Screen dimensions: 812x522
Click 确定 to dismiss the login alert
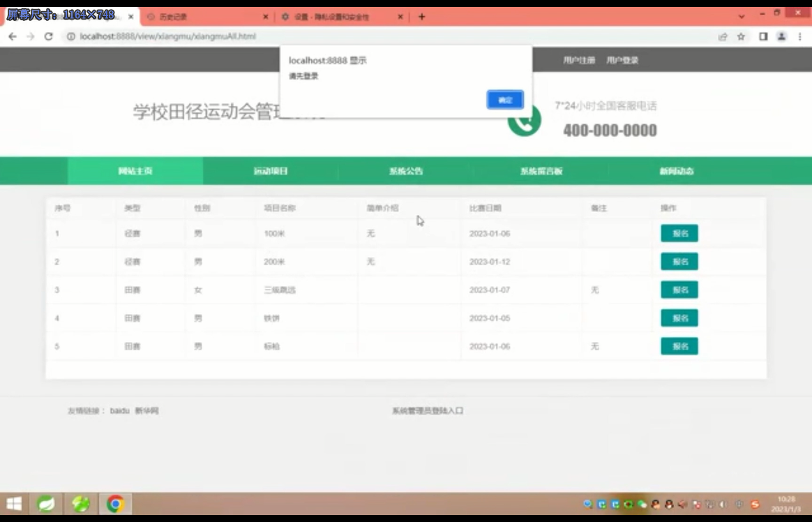point(504,100)
